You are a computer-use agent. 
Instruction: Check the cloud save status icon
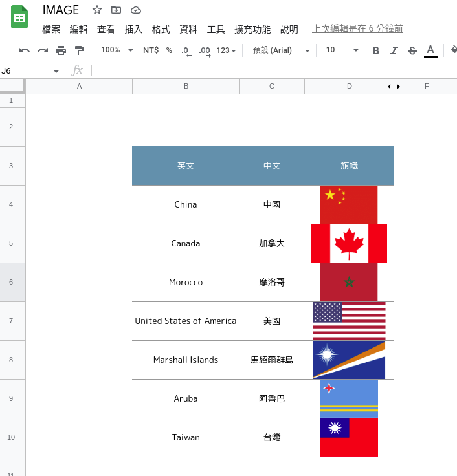136,10
